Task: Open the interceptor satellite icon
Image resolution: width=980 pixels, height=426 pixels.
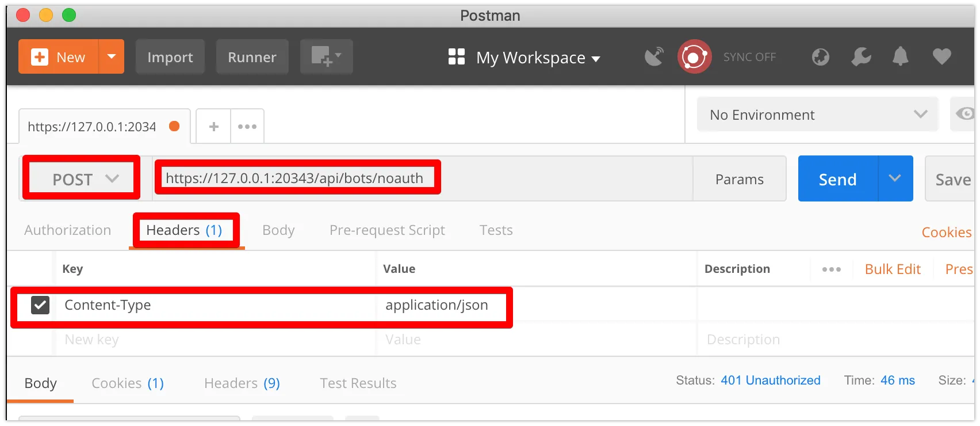Action: [654, 56]
